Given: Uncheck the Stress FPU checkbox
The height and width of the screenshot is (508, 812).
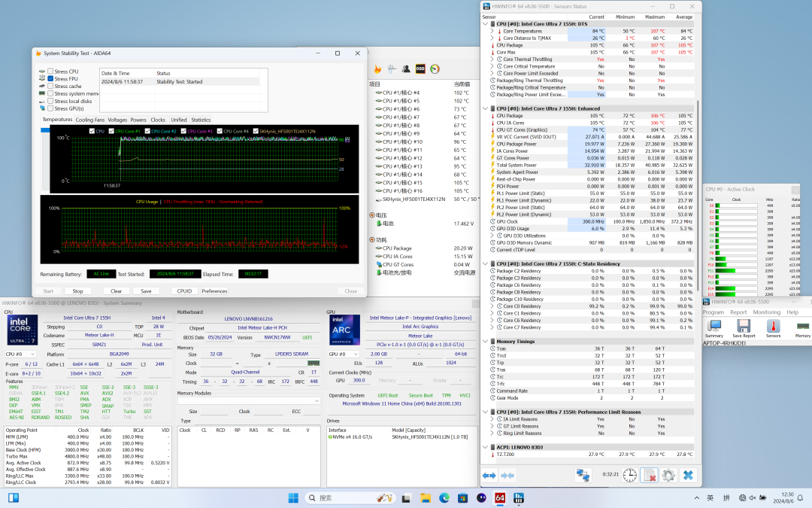Looking at the screenshot, I should coord(50,79).
